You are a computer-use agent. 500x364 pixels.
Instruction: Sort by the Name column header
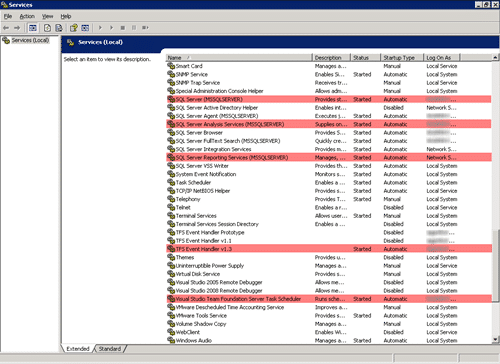pyautogui.click(x=239, y=58)
